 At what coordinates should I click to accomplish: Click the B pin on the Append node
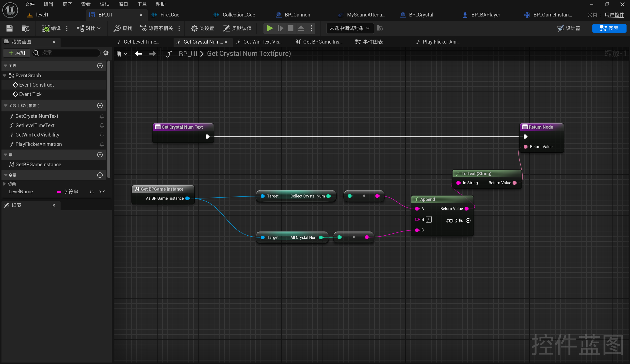[417, 219]
